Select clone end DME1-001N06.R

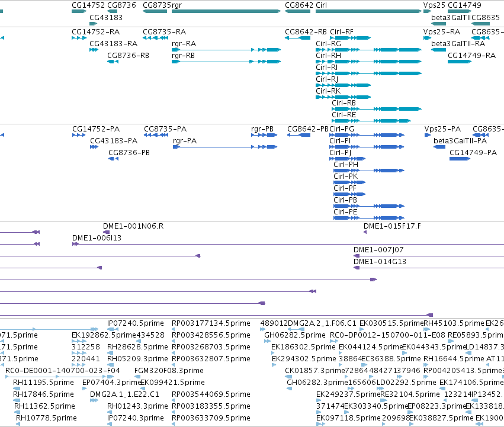coord(133,226)
